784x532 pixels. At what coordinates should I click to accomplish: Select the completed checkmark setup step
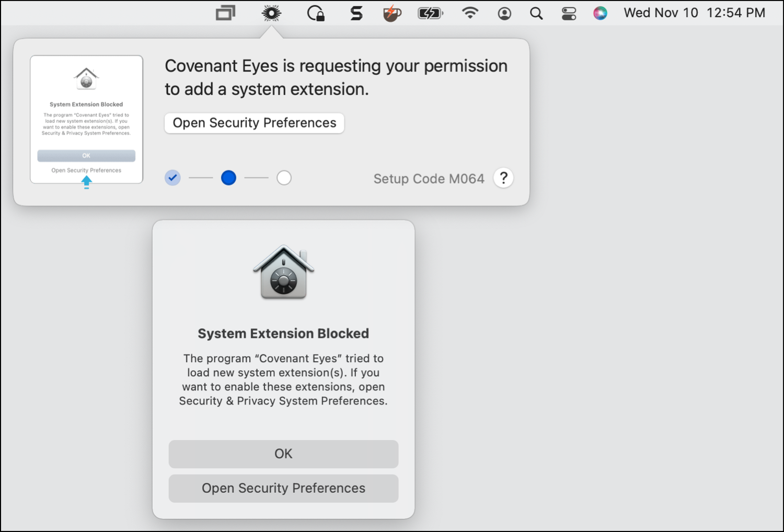click(173, 178)
